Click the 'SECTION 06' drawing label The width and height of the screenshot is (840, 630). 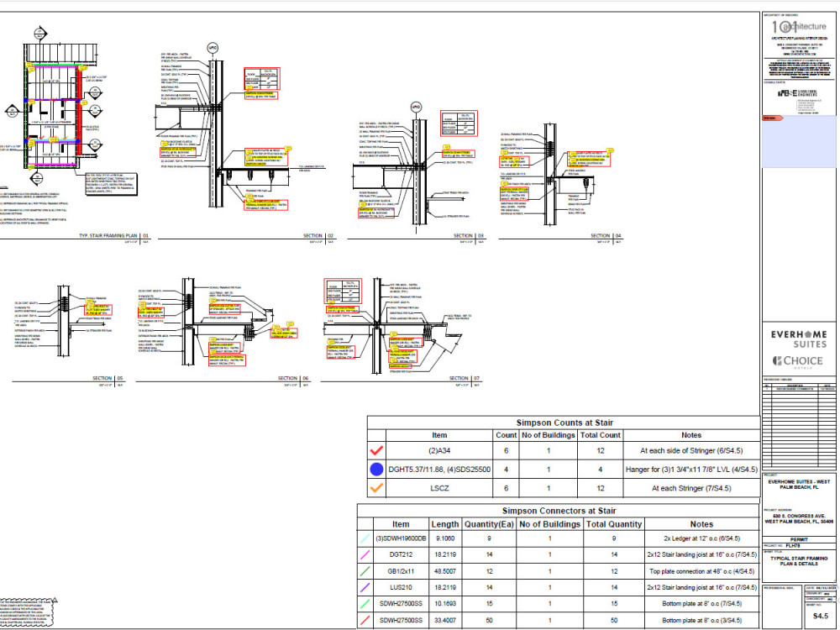293,378
